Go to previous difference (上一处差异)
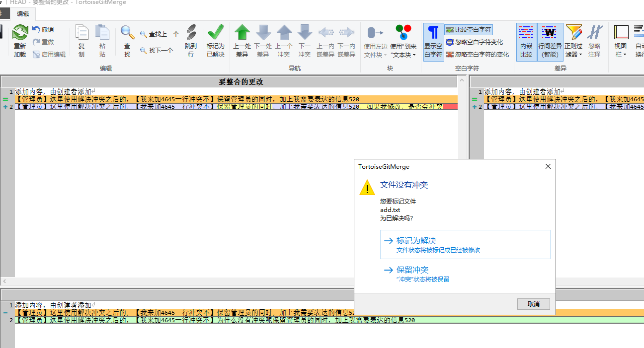The image size is (644, 348). tap(242, 33)
